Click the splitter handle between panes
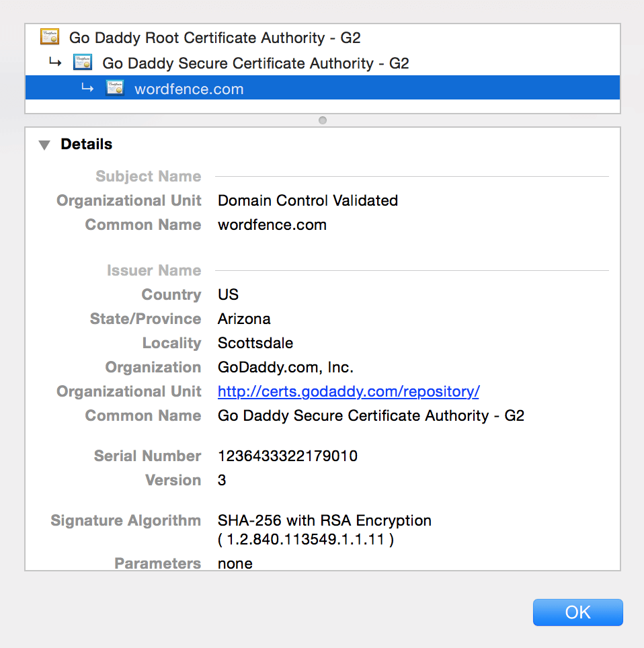This screenshot has width=644, height=648. 322,120
